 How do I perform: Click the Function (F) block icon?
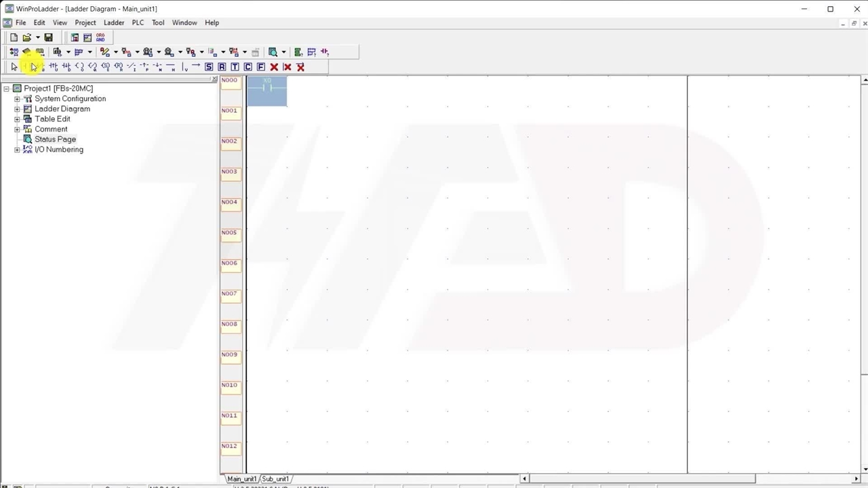(261, 67)
